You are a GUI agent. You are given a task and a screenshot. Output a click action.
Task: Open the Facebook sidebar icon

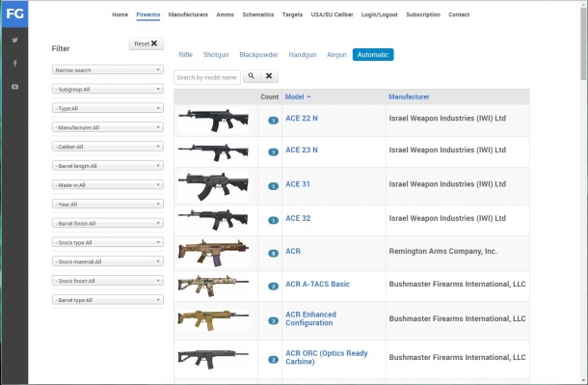coord(14,63)
